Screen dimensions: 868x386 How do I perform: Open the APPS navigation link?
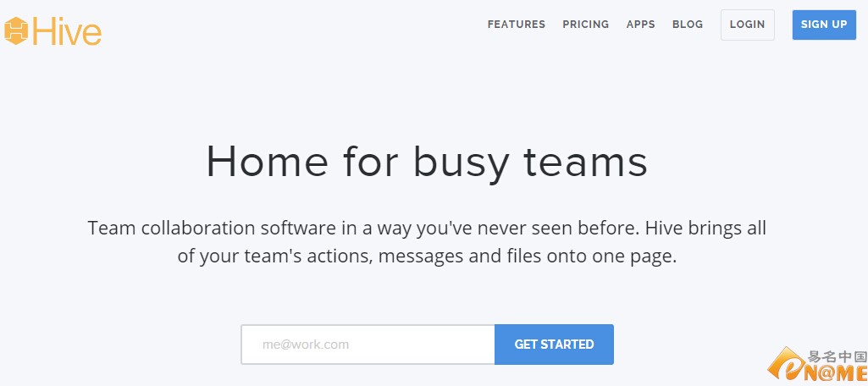click(640, 25)
